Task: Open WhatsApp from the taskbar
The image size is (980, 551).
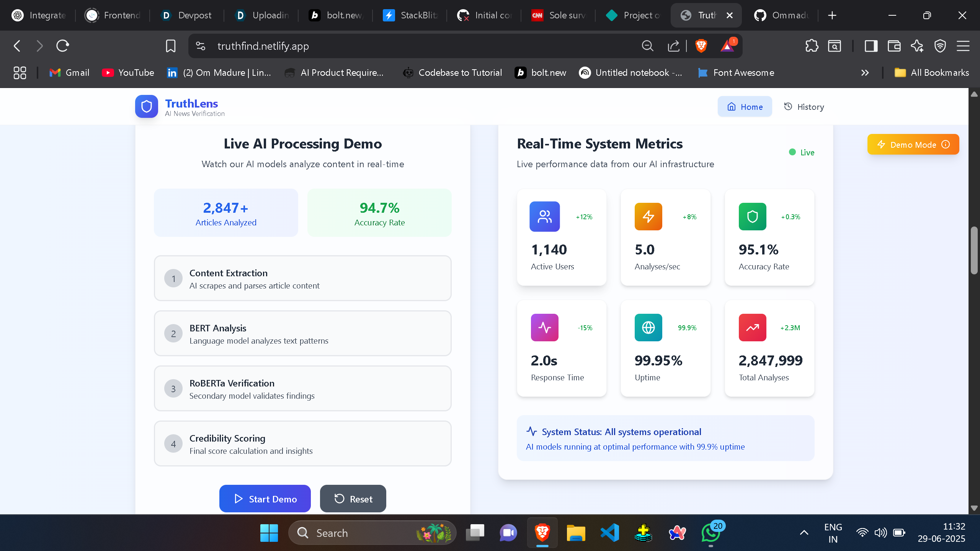Action: pos(710,533)
